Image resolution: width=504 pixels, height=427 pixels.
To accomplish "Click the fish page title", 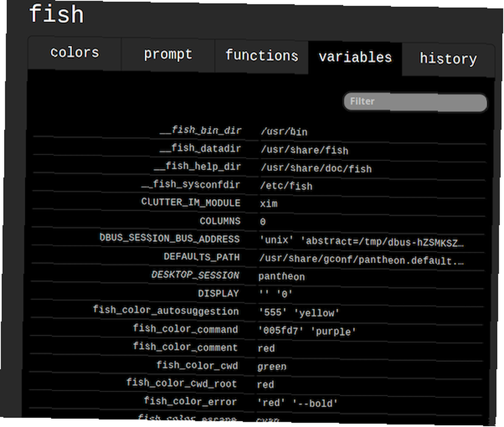I will [x=56, y=14].
